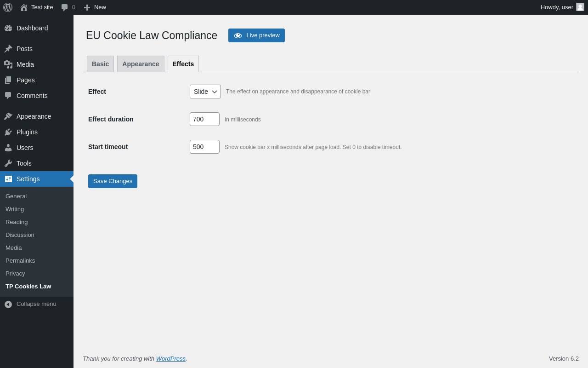The width and height of the screenshot is (588, 368).
Task: Switch to the Basic tab
Action: pos(100,64)
